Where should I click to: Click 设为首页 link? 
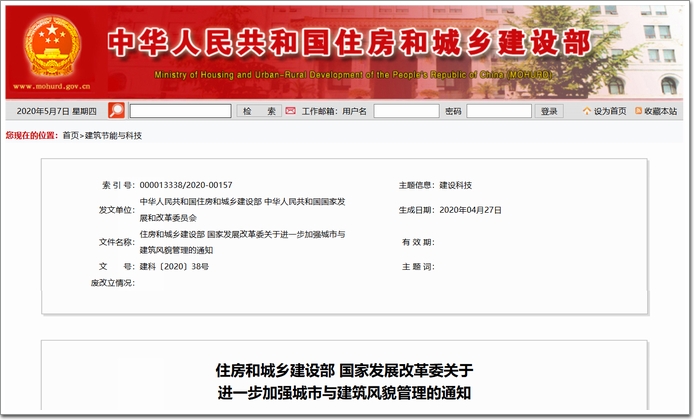pyautogui.click(x=610, y=111)
